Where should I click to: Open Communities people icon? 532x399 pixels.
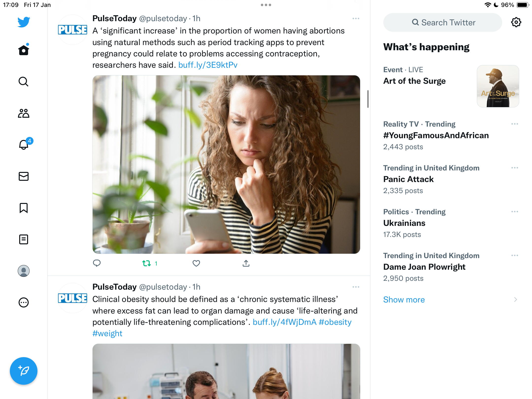(24, 113)
